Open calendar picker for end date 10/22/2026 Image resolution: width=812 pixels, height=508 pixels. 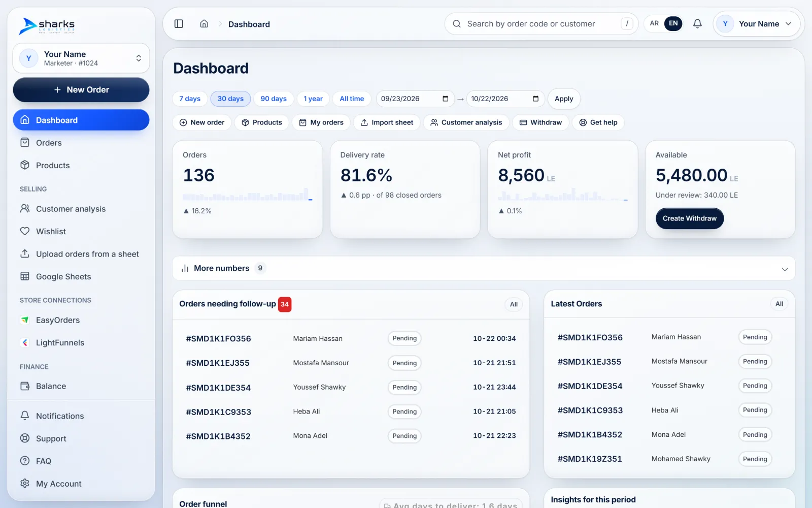click(535, 99)
